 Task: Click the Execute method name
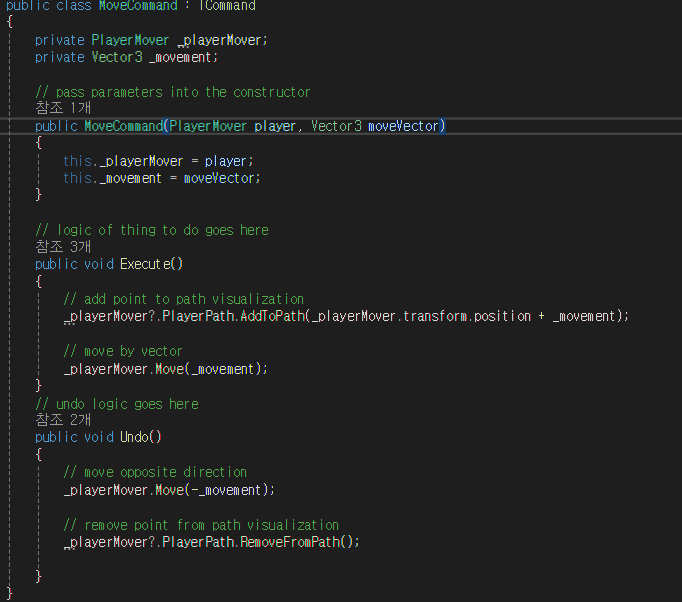click(145, 264)
